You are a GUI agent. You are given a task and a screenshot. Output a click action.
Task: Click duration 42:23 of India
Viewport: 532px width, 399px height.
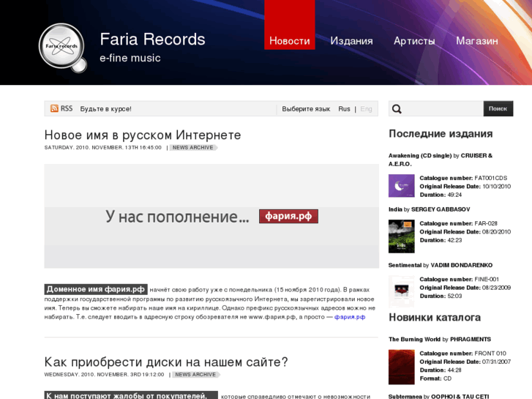pyautogui.click(x=454, y=240)
